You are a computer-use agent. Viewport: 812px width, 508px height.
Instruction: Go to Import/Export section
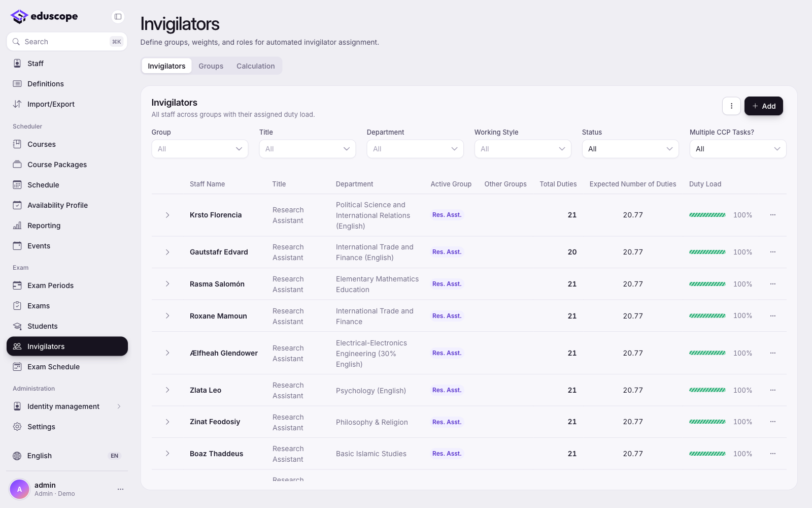coord(67,104)
